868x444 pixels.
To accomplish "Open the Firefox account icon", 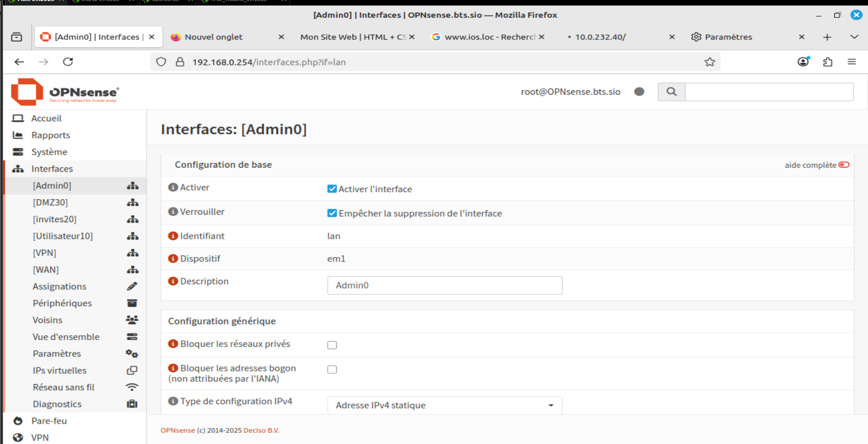I will tap(804, 61).
